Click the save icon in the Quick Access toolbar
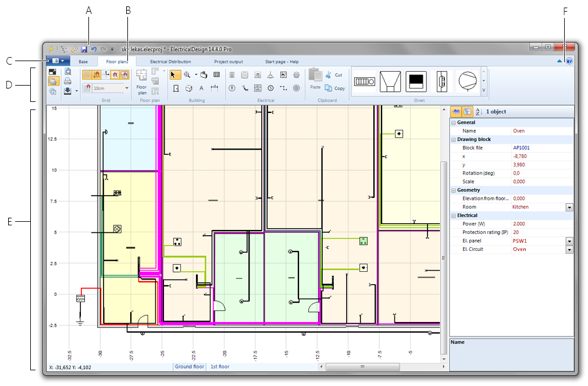Screen dimensions: 588x386 [85, 50]
